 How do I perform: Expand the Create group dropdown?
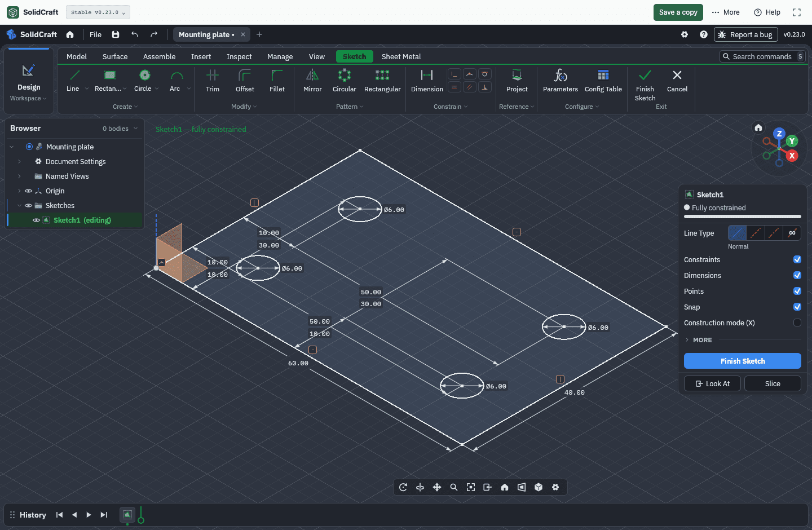[x=125, y=107]
